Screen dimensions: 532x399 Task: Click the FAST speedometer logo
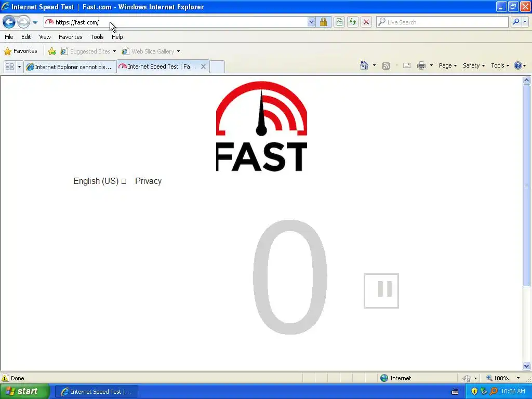pos(261,126)
